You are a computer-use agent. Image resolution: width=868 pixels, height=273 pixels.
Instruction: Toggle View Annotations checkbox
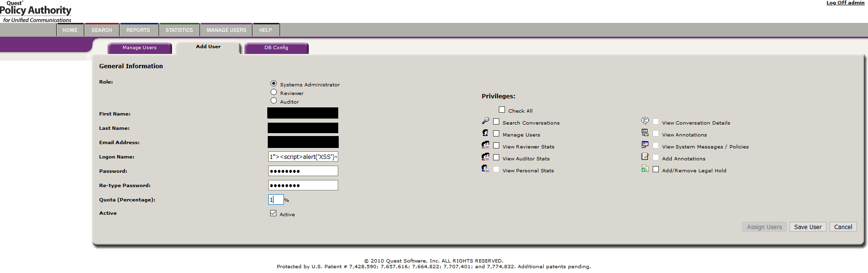pyautogui.click(x=656, y=134)
